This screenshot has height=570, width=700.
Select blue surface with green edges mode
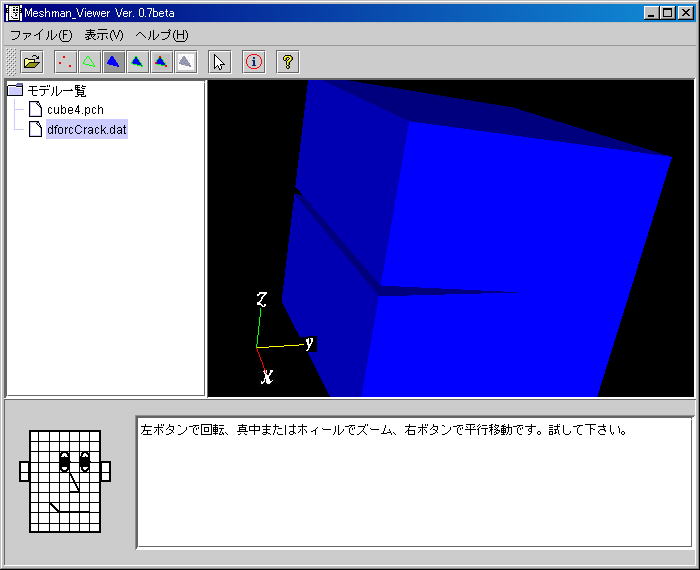138,62
